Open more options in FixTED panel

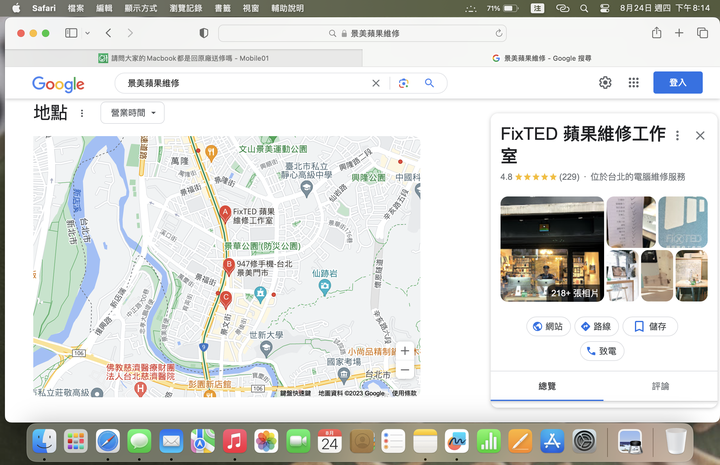click(677, 135)
